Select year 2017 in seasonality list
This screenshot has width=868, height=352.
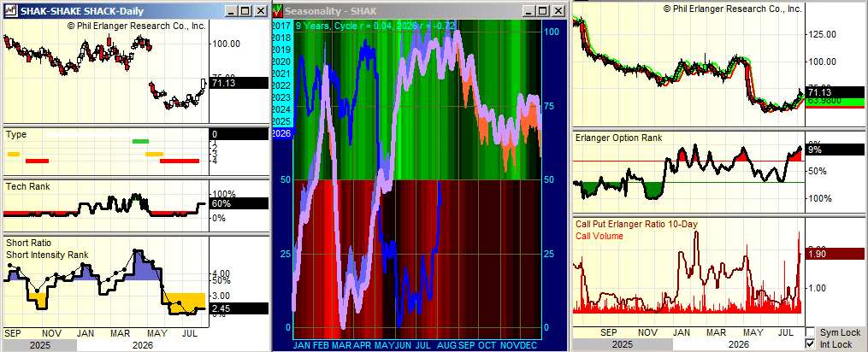click(281, 26)
